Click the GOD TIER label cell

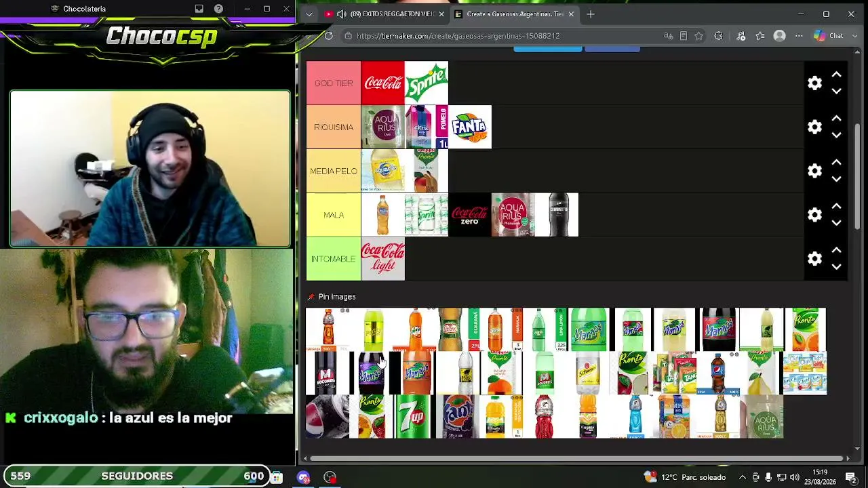[334, 83]
